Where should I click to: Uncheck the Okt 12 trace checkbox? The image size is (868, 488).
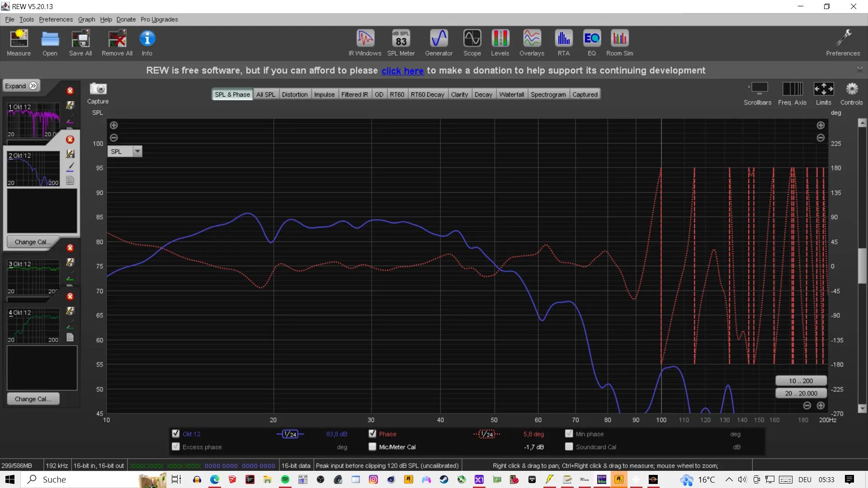click(x=176, y=433)
